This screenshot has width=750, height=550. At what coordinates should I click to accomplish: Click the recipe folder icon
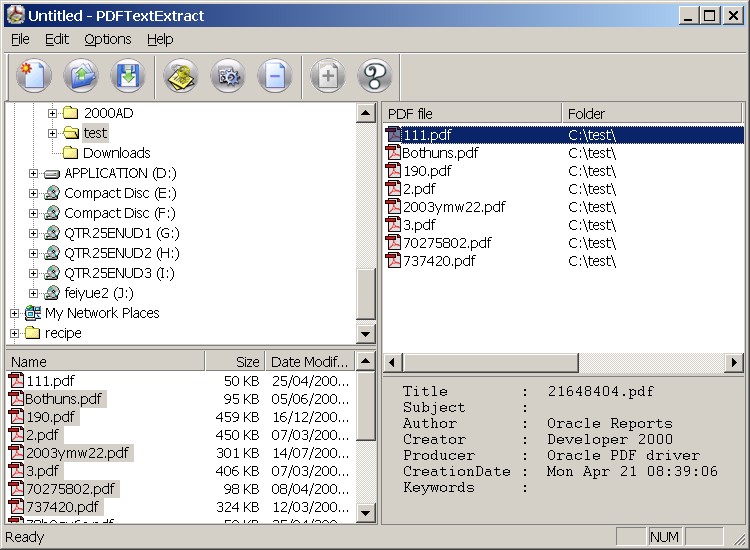pos(33,332)
